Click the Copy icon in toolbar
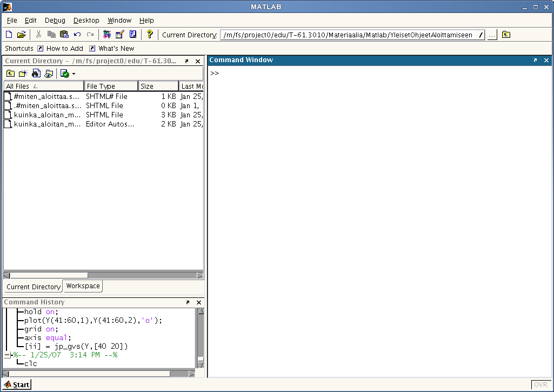 [51, 34]
